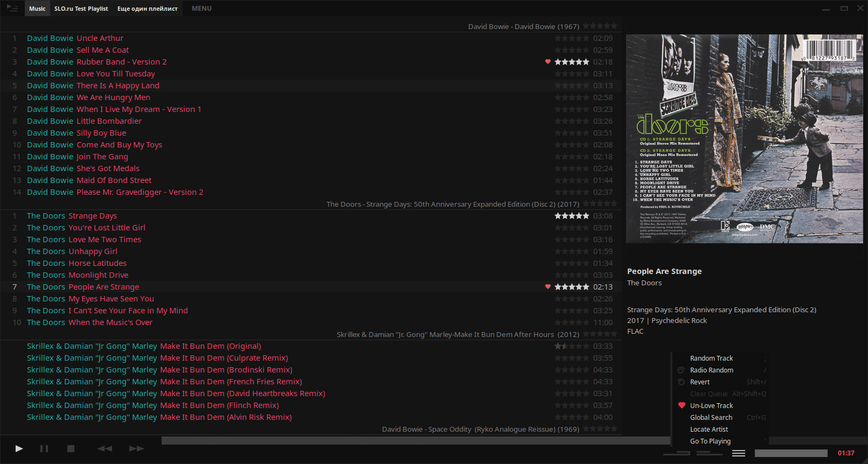Screen dimensions: 868x464
Task: Rate the Space Oddity album header stars
Action: [600, 428]
